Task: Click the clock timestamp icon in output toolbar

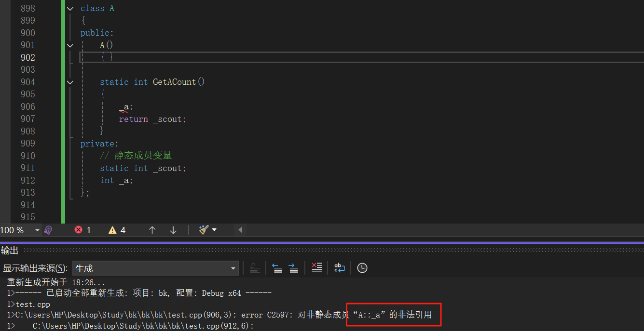Action: click(362, 268)
